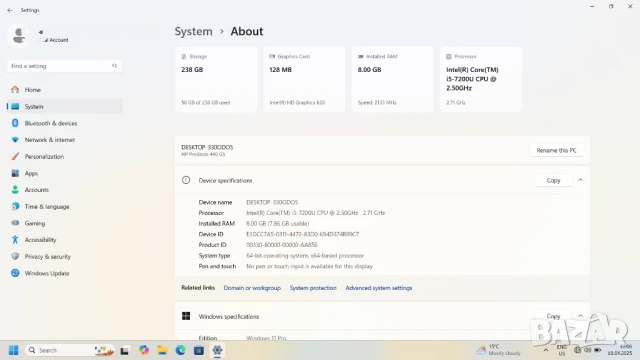
Task: Click the Apps icon in sidebar
Action: pos(15,173)
